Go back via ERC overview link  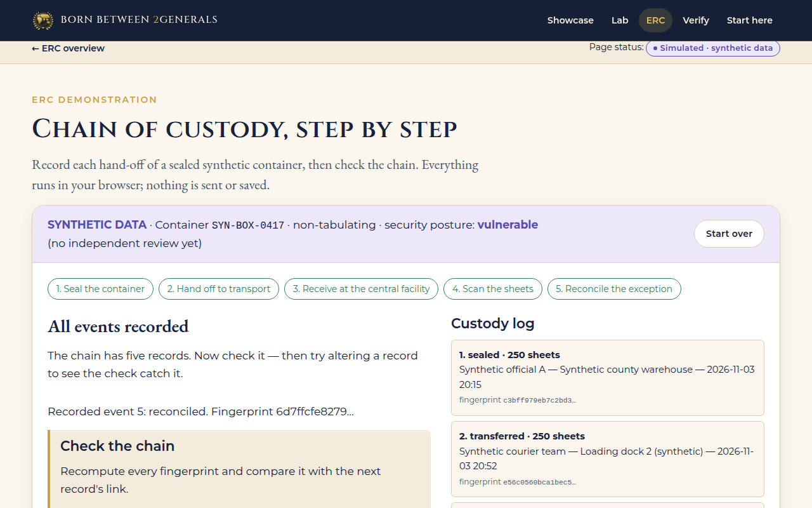(69, 48)
